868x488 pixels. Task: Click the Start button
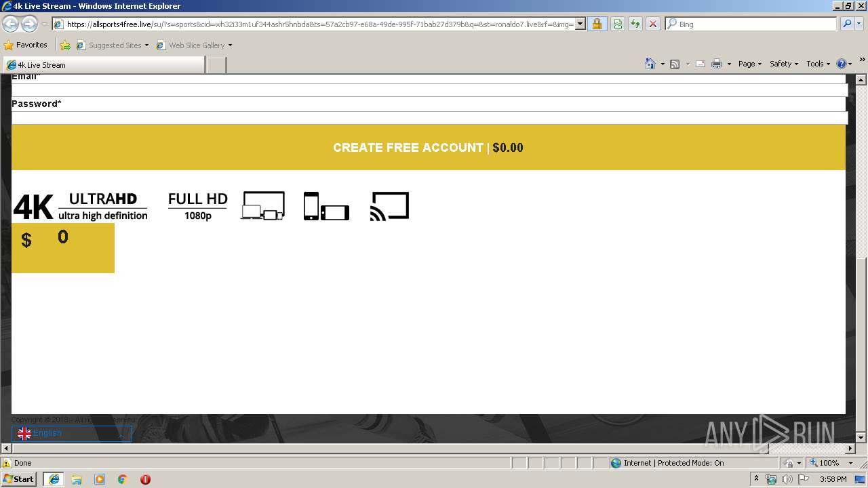coord(19,479)
